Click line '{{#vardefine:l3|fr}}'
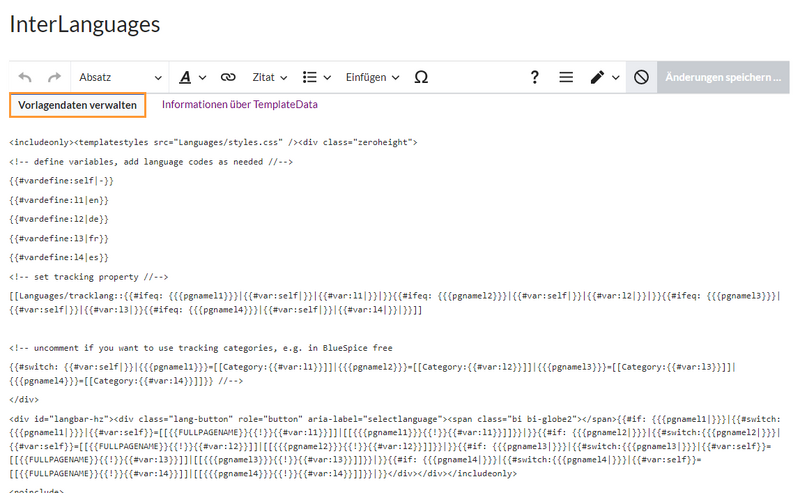The height and width of the screenshot is (493, 800). pos(59,238)
